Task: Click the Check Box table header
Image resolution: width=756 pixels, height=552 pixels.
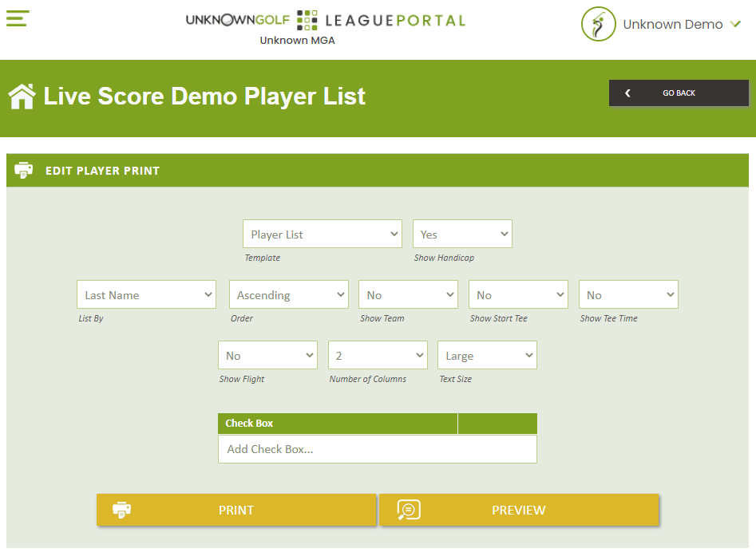Action: (338, 424)
